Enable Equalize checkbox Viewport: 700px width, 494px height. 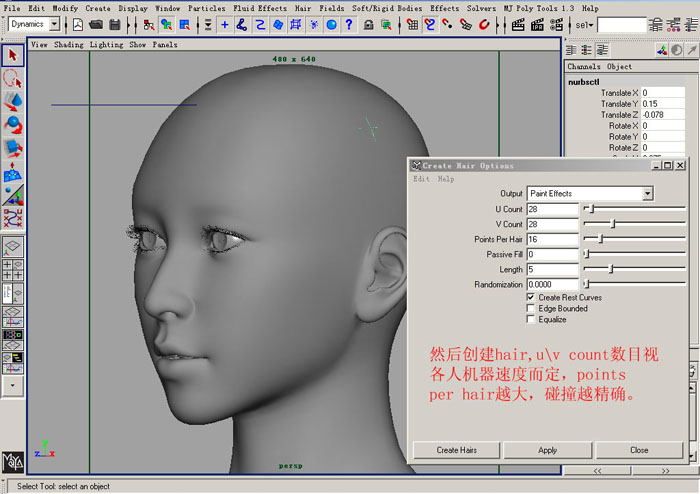click(x=530, y=320)
